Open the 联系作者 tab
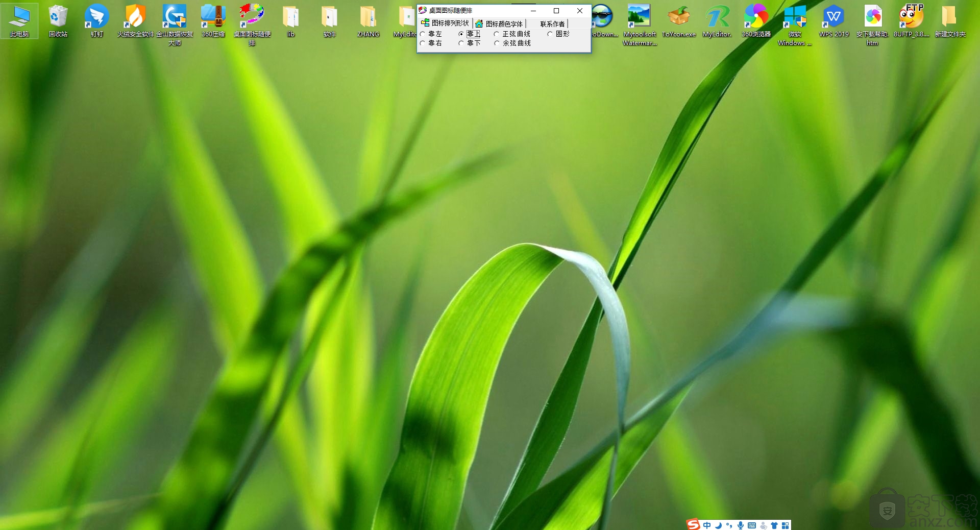 552,23
